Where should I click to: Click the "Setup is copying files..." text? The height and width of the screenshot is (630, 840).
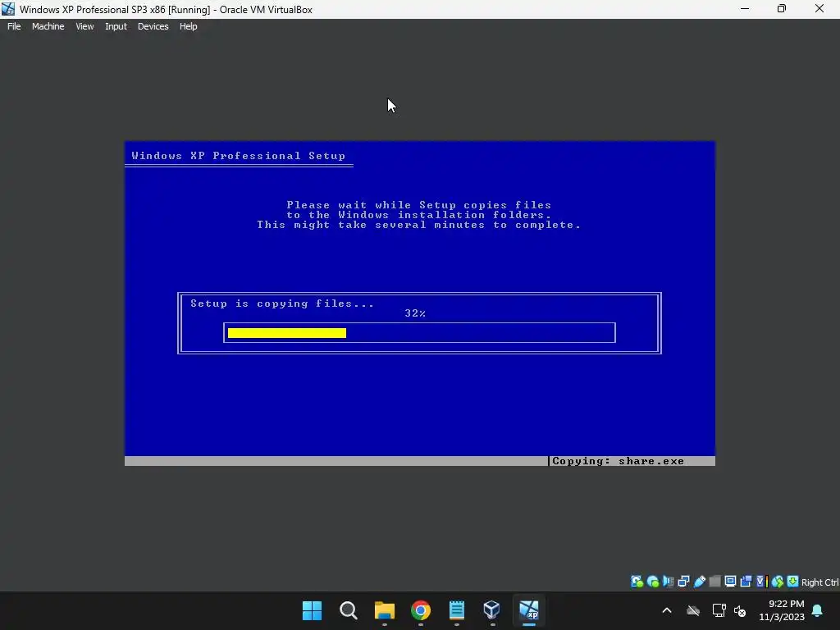pyautogui.click(x=282, y=304)
